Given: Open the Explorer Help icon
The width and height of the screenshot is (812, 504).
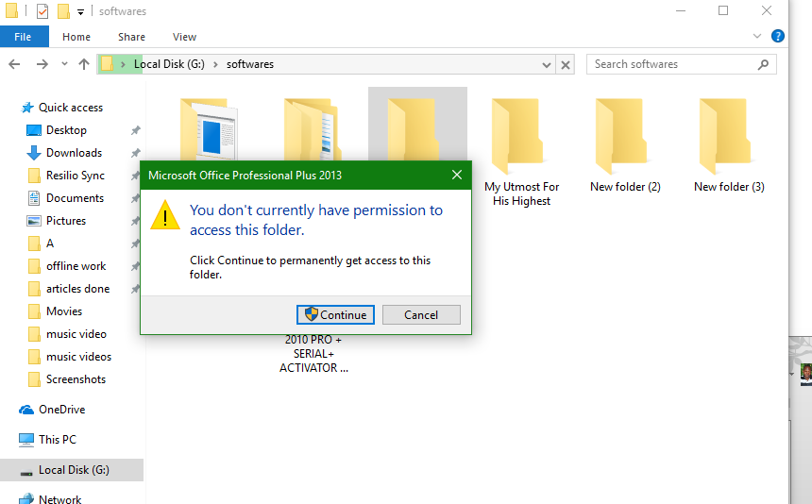Looking at the screenshot, I should tap(777, 36).
